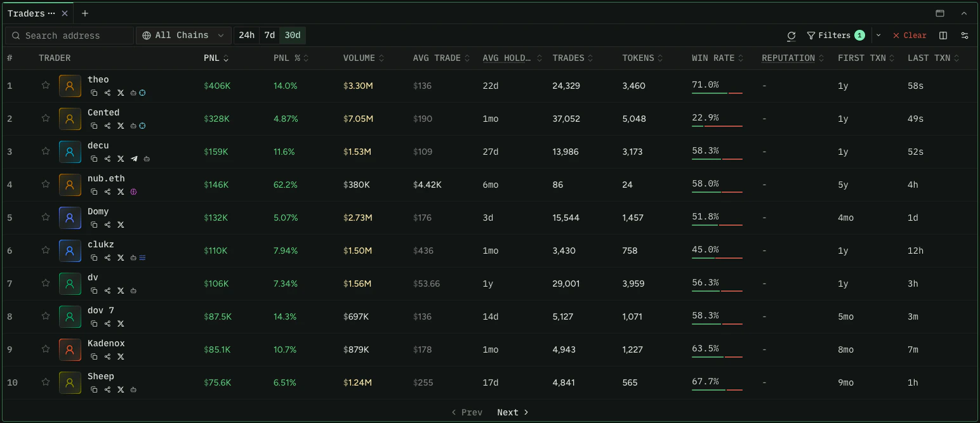Viewport: 980px width, 423px height.
Task: Share dv's trader profile
Action: tap(107, 290)
